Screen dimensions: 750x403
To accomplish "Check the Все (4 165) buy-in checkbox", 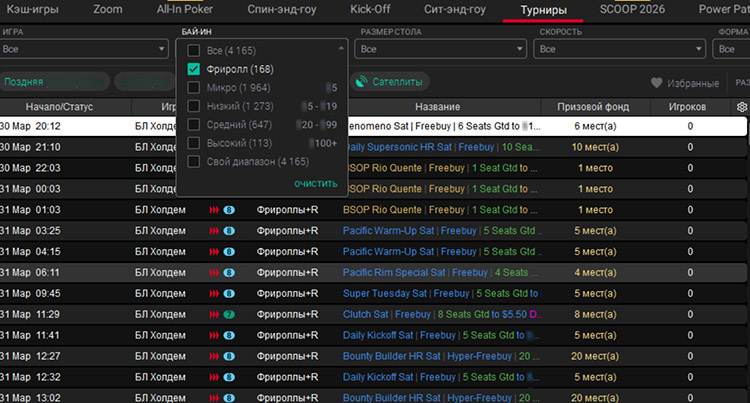I will click(194, 49).
